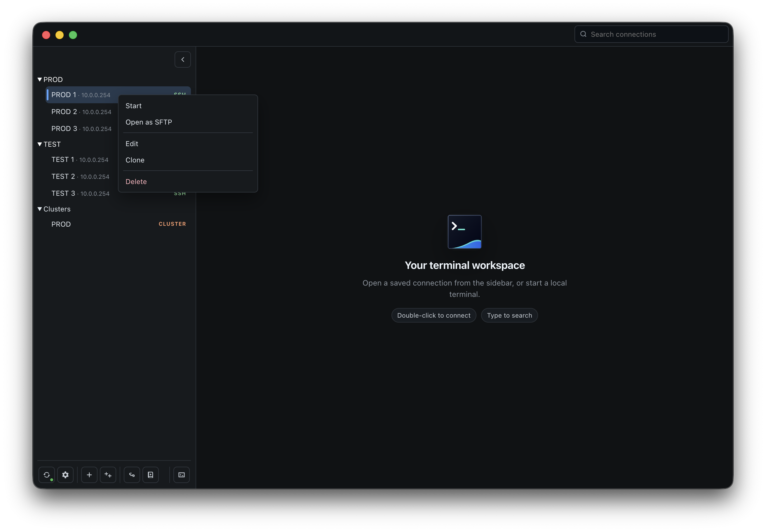Choose Start from the context menu
The width and height of the screenshot is (766, 532).
[188, 106]
